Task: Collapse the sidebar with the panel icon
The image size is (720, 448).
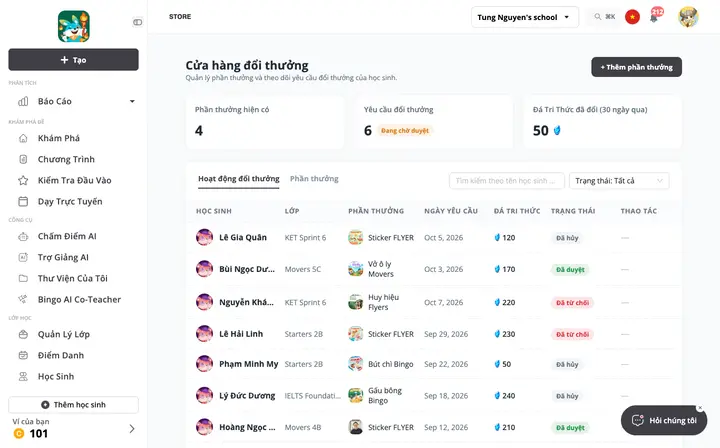Action: tap(137, 22)
